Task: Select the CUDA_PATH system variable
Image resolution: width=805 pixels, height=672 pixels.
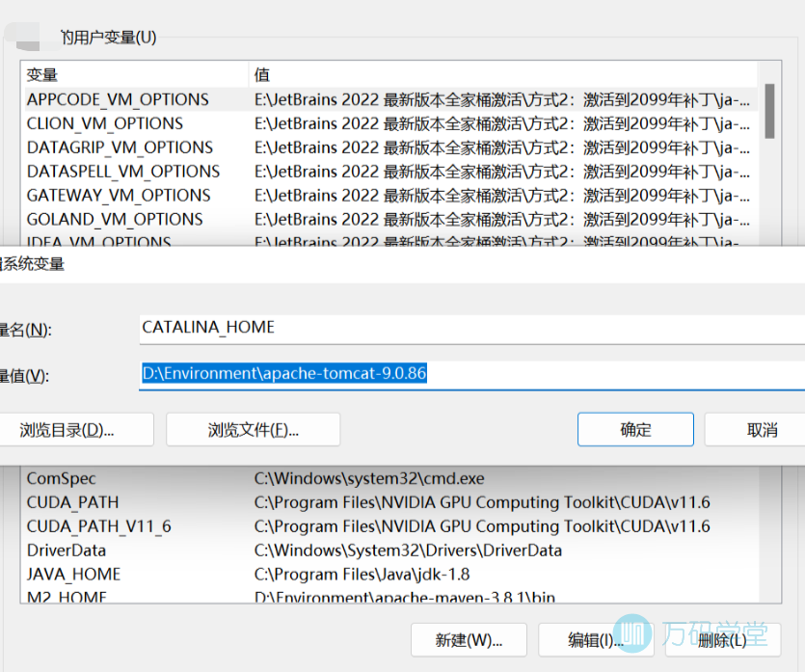Action: (71, 502)
